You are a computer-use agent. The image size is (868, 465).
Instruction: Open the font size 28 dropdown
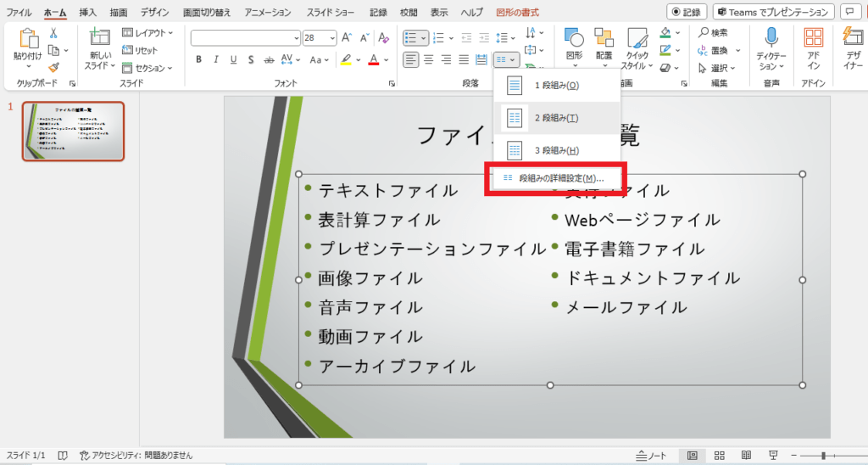[x=332, y=37]
